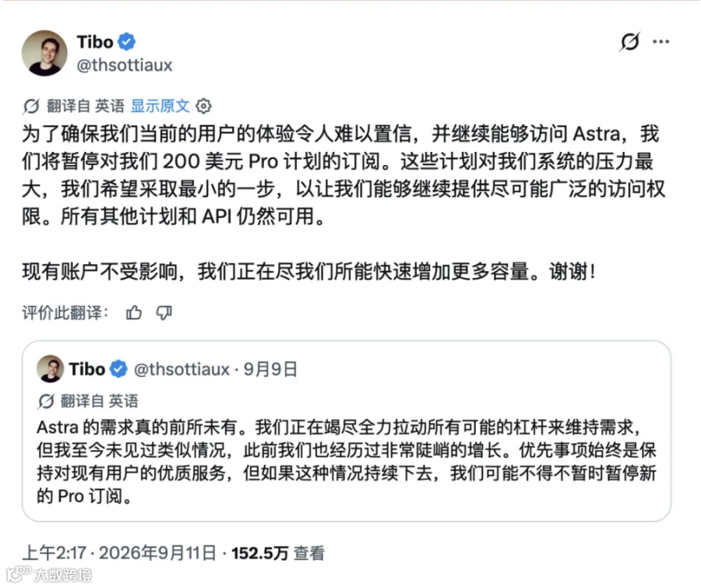Click the quoted tweet date 9月9日
This screenshot has width=701, height=588.
[270, 369]
